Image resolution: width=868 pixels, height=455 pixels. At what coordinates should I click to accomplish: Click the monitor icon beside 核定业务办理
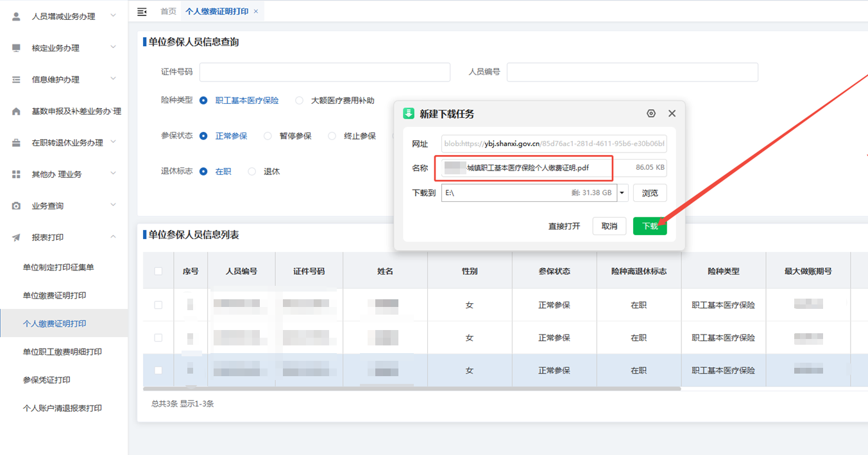tap(17, 48)
